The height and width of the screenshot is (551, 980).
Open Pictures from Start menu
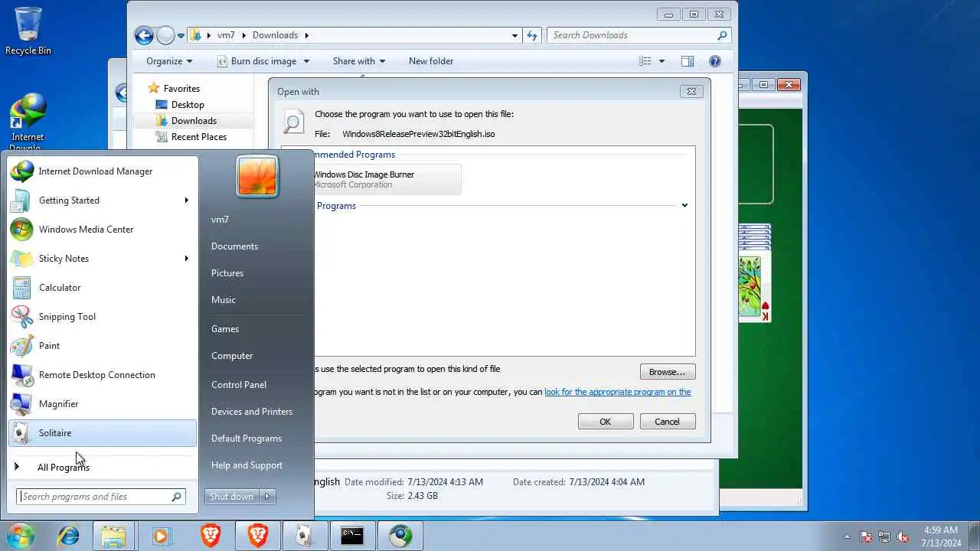(227, 273)
